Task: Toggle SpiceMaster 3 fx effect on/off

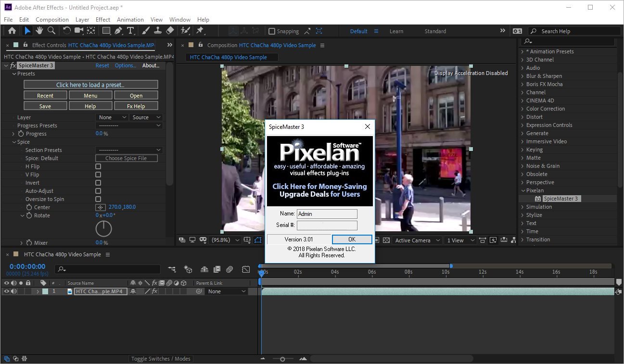Action: click(x=13, y=65)
